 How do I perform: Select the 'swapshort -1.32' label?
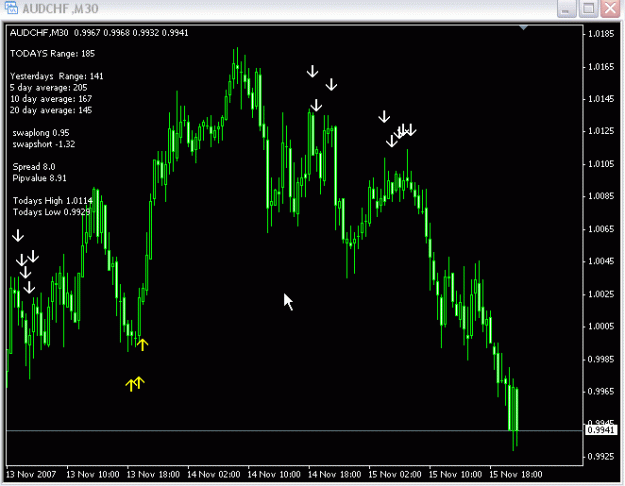click(x=43, y=144)
